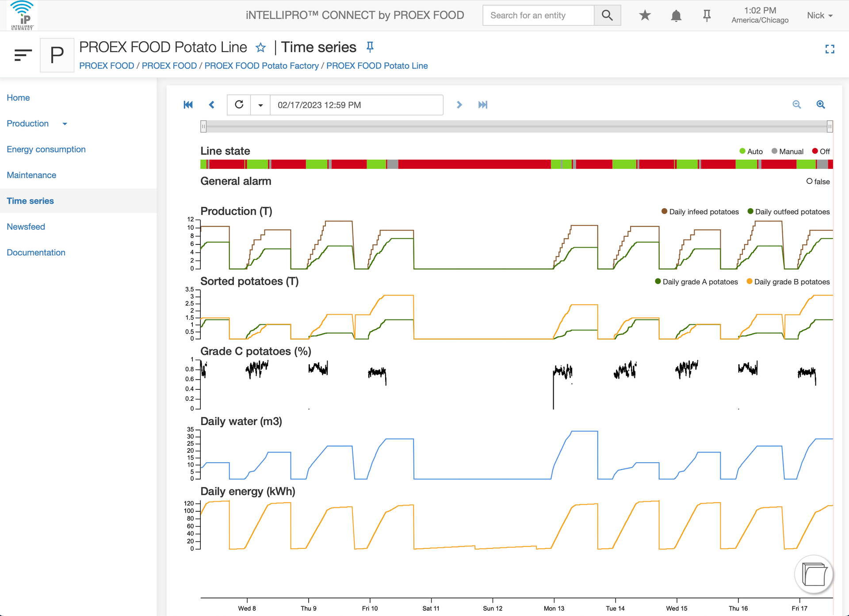
Task: Open the Nick user menu
Action: 820,15
